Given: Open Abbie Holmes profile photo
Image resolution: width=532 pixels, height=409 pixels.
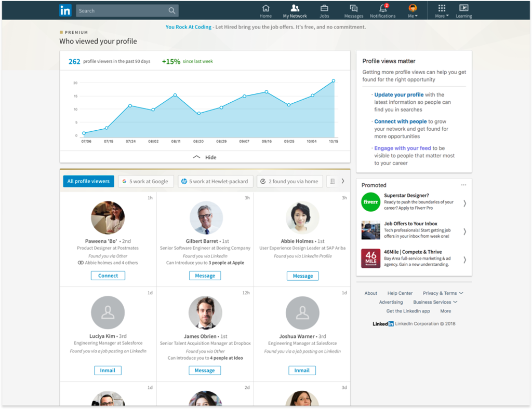Looking at the screenshot, I should point(302,217).
